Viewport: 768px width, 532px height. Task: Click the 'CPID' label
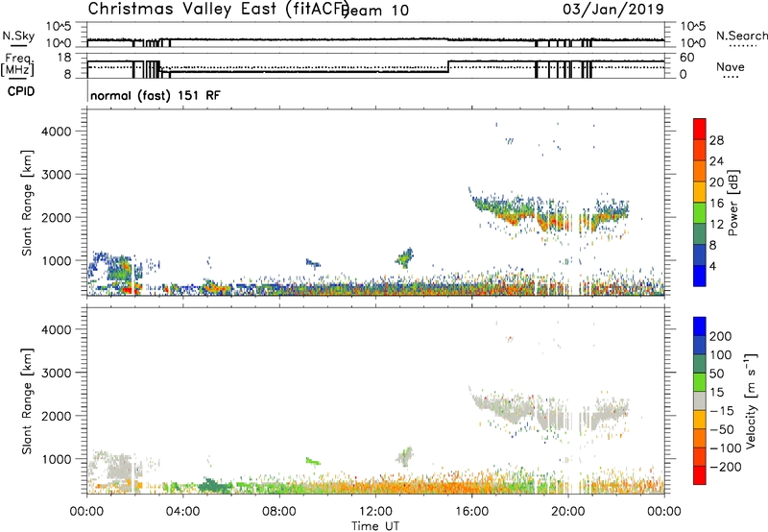pos(21,91)
